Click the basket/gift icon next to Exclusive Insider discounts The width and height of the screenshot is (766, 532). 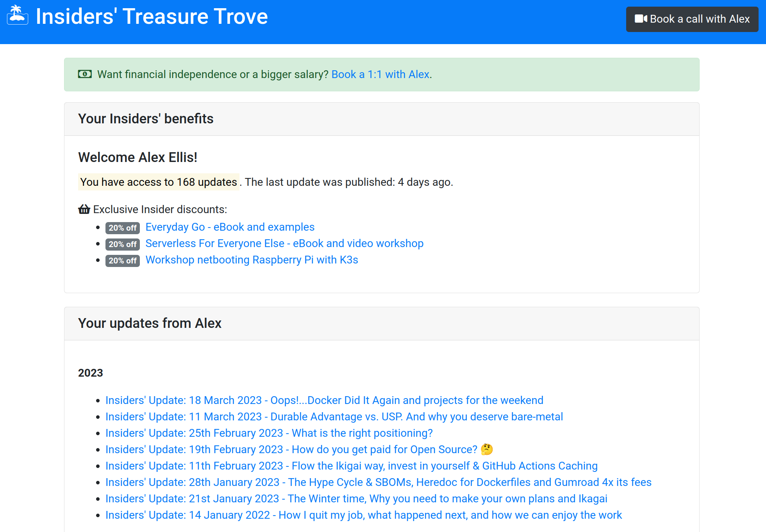[x=84, y=209]
